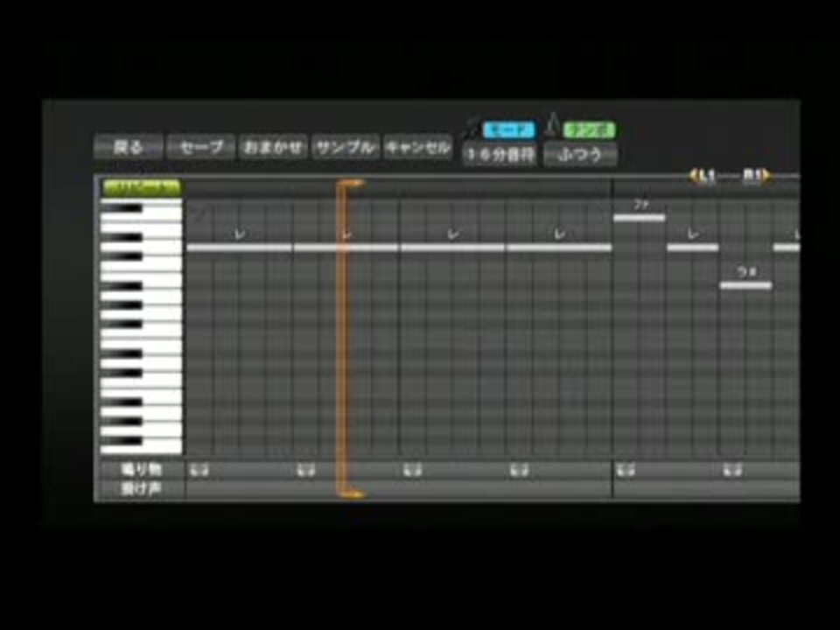Click the bottommost black piano key

click(122, 441)
